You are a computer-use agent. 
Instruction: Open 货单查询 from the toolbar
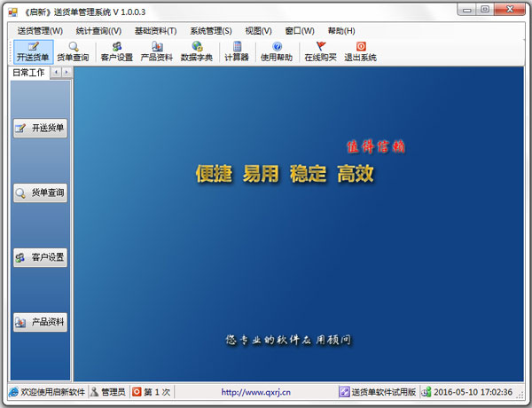click(x=73, y=51)
